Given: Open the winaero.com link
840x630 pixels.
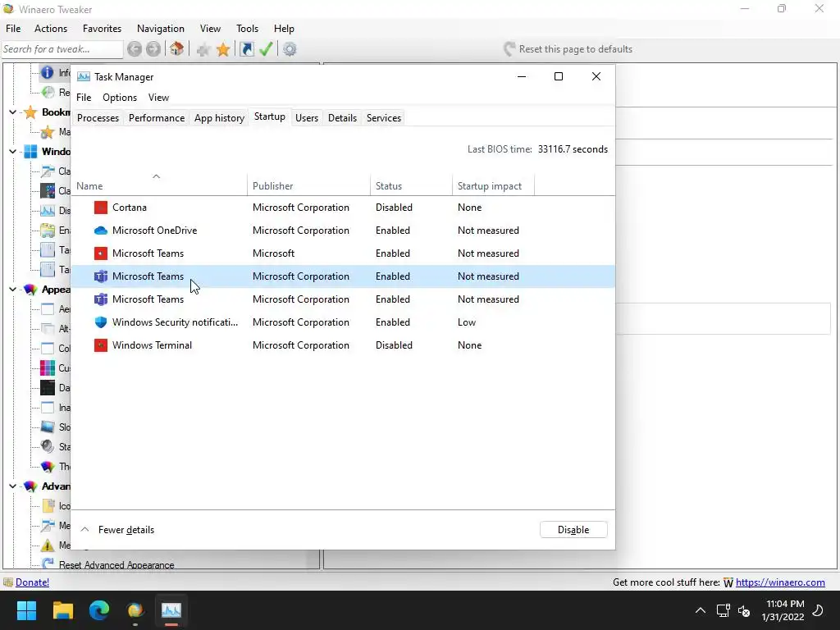Looking at the screenshot, I should [780, 582].
